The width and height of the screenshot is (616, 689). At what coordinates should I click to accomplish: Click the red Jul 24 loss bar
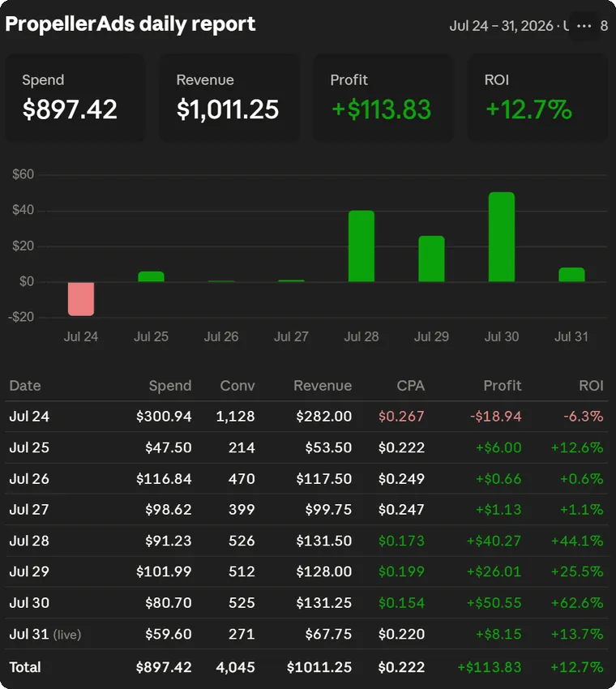point(81,299)
